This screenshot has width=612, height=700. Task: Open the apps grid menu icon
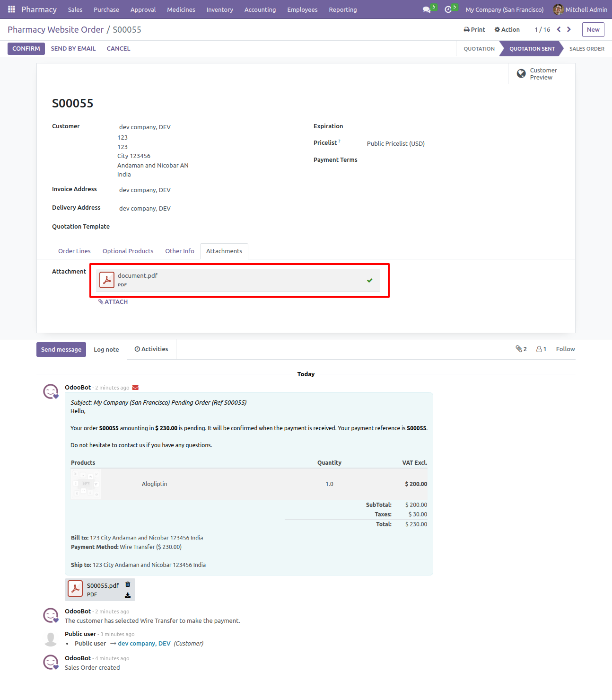[x=11, y=9]
